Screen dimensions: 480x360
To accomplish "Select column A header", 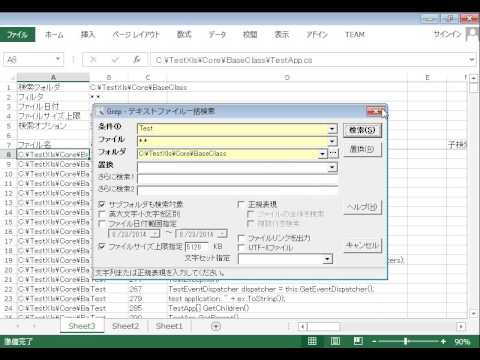I will (x=53, y=77).
